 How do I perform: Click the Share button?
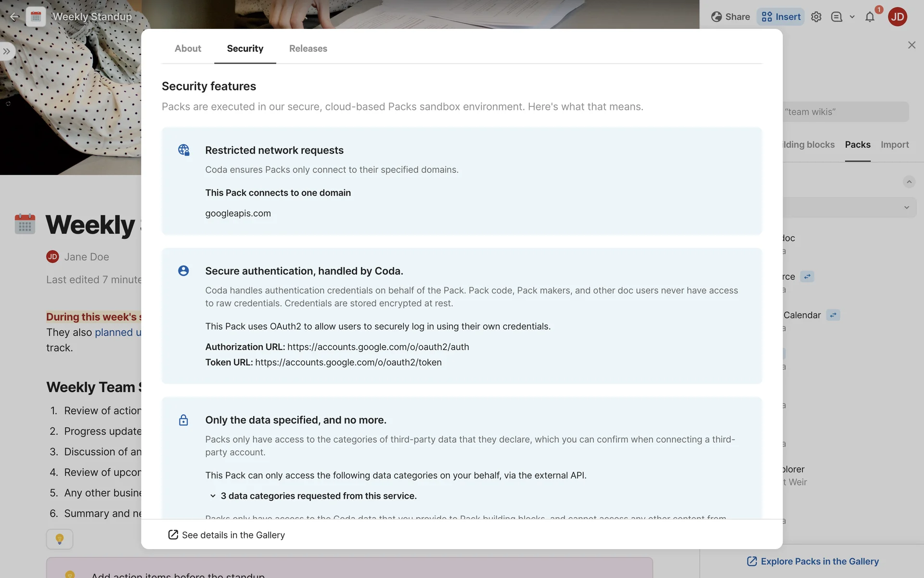pyautogui.click(x=731, y=17)
